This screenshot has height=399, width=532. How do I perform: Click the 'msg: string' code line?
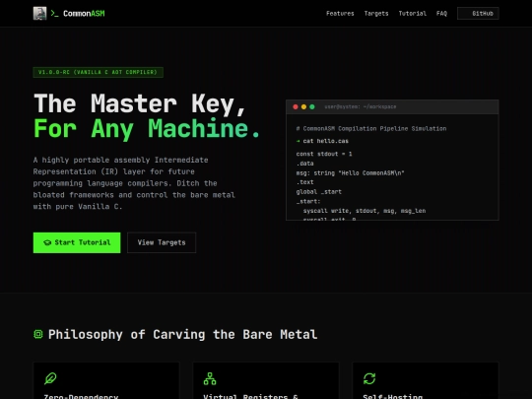point(350,173)
